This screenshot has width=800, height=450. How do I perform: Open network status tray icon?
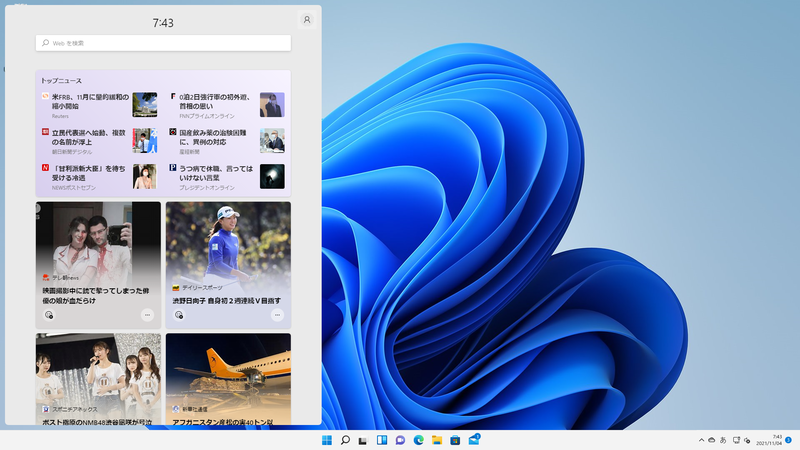pyautogui.click(x=736, y=440)
